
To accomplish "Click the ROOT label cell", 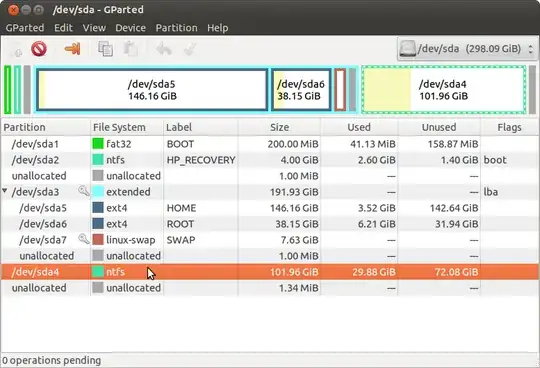I will [180, 224].
